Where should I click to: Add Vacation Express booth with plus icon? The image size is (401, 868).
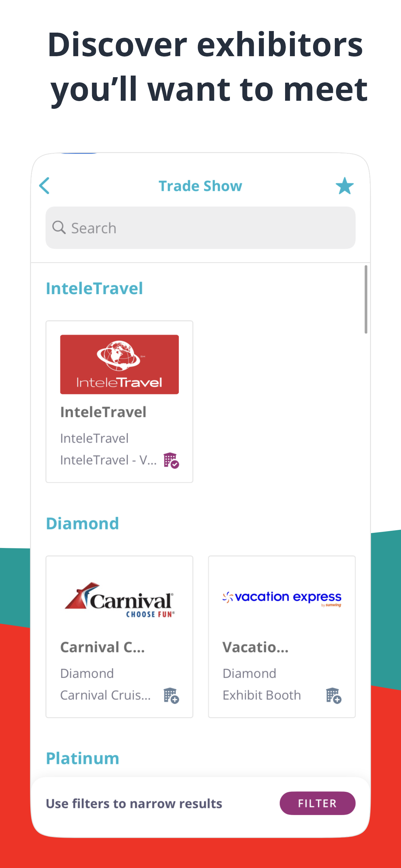click(334, 696)
